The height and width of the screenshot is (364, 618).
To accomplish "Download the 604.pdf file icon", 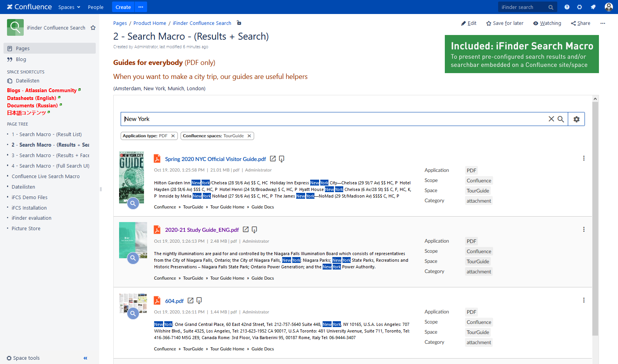I will click(199, 301).
